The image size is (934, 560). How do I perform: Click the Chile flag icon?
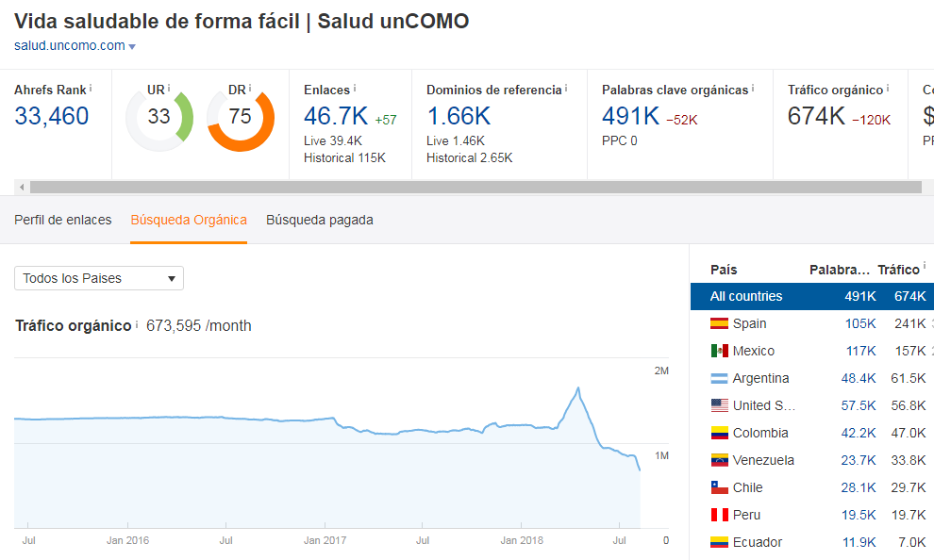[719, 487]
